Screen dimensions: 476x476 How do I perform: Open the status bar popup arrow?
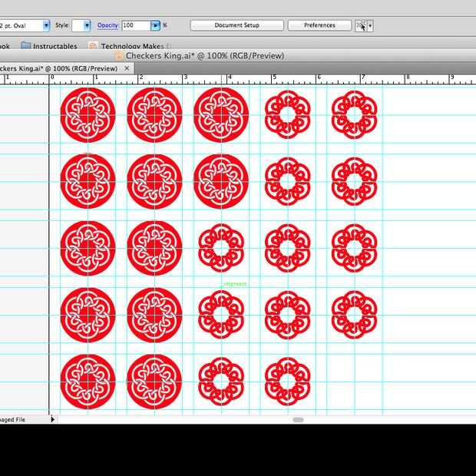(x=52, y=419)
